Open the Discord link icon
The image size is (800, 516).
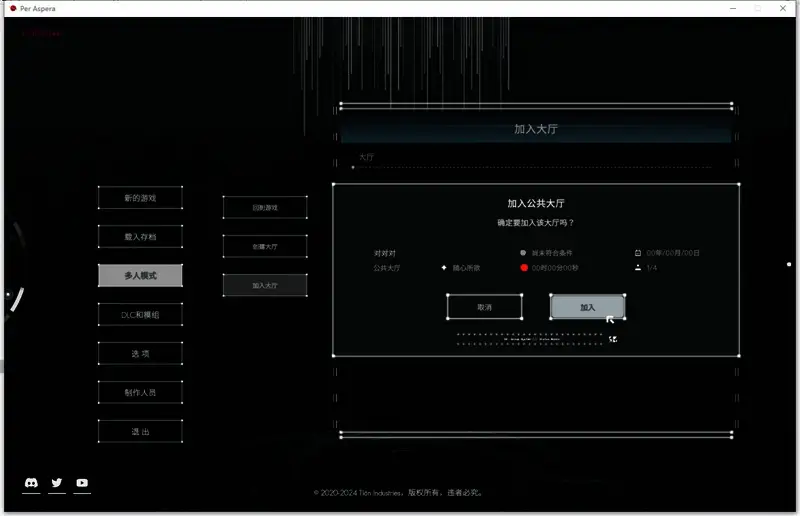tap(31, 483)
